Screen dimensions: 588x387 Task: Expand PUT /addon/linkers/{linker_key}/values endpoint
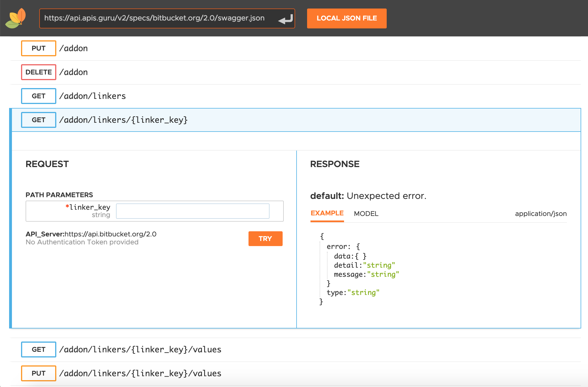pyautogui.click(x=140, y=373)
